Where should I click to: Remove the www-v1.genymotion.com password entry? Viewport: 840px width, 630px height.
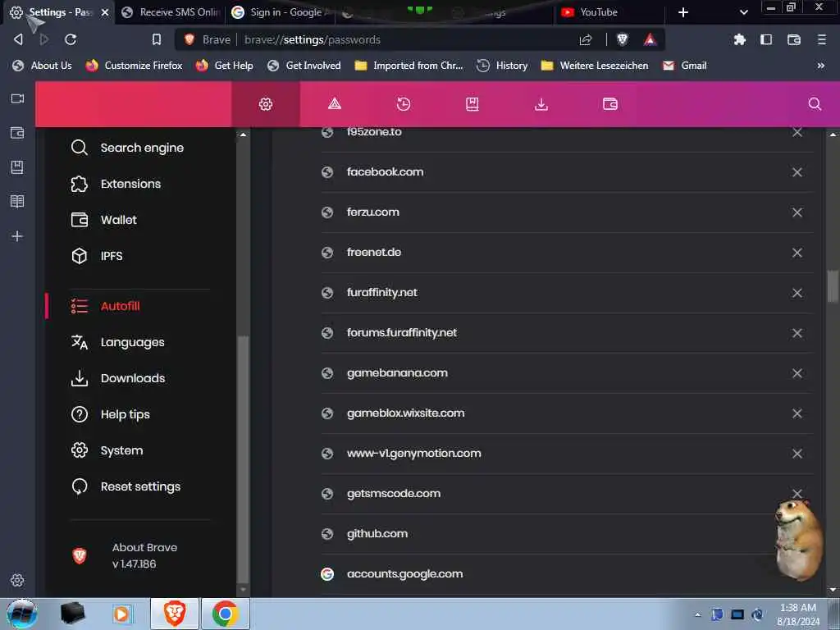pyautogui.click(x=797, y=453)
